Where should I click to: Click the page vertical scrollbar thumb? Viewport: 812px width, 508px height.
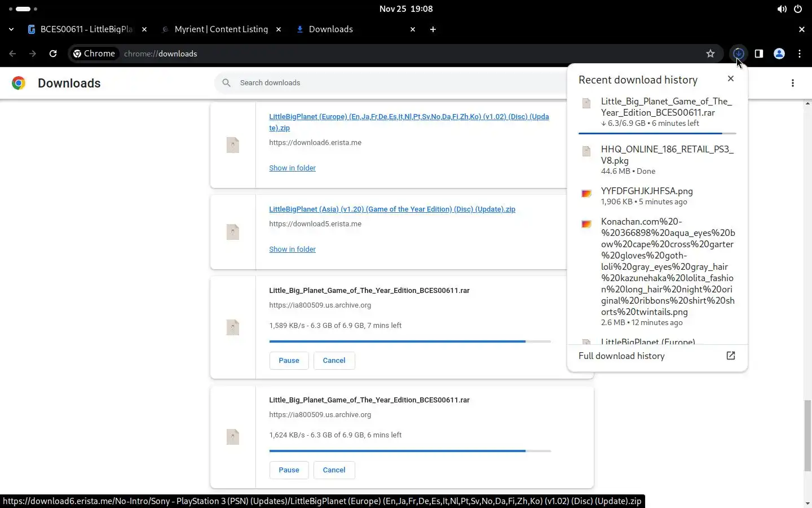[x=807, y=436]
